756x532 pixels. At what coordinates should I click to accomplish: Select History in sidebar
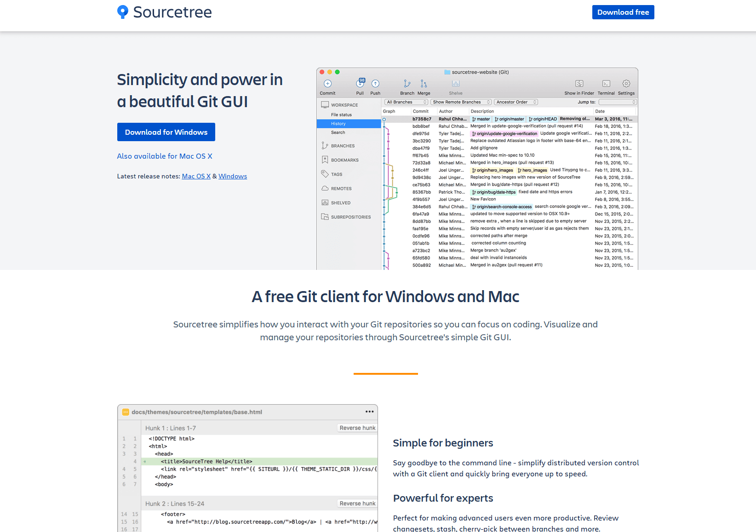tap(349, 124)
